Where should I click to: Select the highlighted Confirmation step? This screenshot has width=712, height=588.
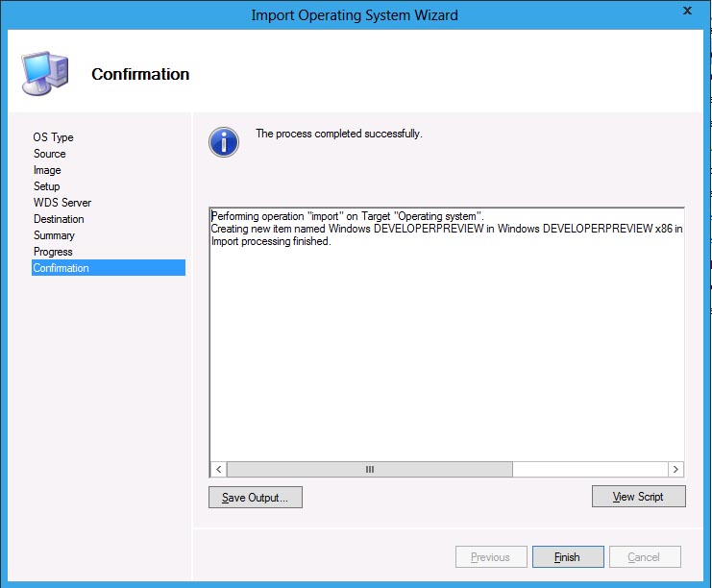pos(61,268)
